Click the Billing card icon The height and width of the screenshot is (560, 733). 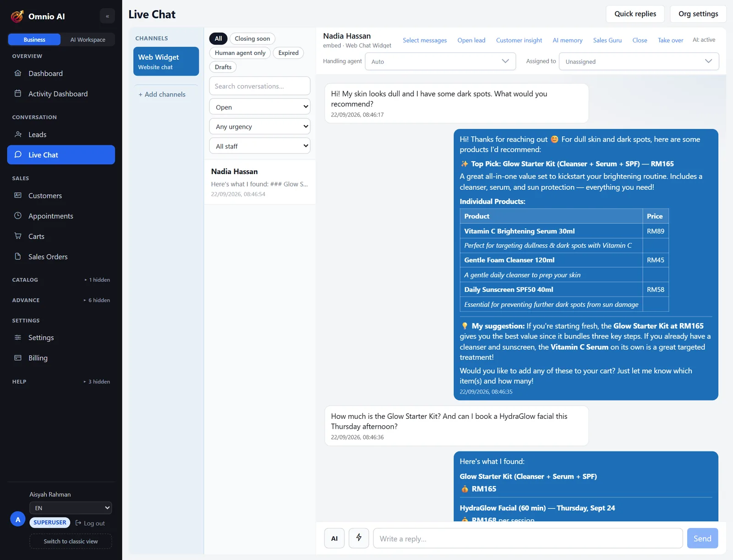click(x=18, y=357)
